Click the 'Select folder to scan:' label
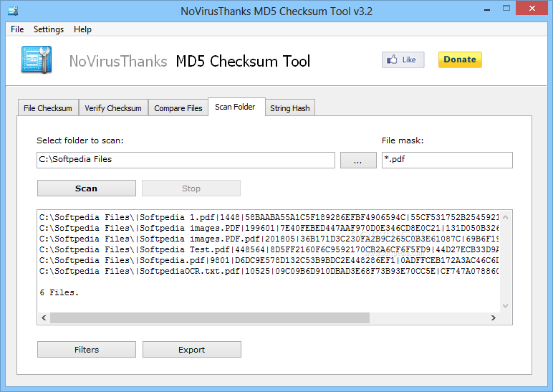The image size is (553, 392). [80, 140]
